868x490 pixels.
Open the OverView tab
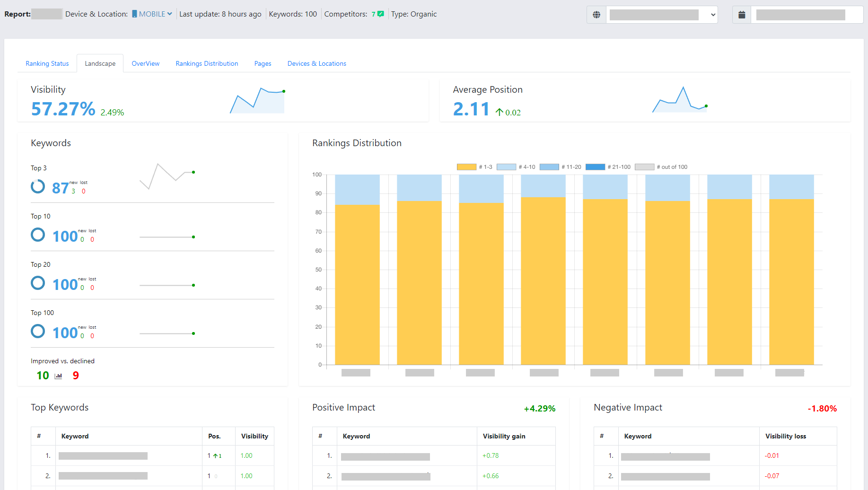click(146, 63)
